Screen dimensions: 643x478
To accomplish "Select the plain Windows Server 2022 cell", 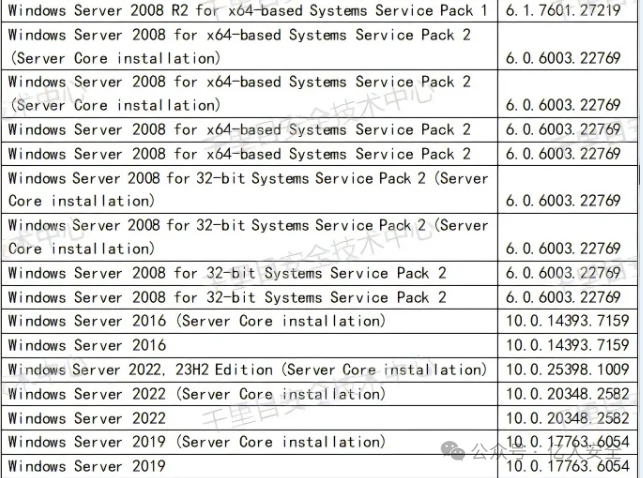I will coord(249,418).
